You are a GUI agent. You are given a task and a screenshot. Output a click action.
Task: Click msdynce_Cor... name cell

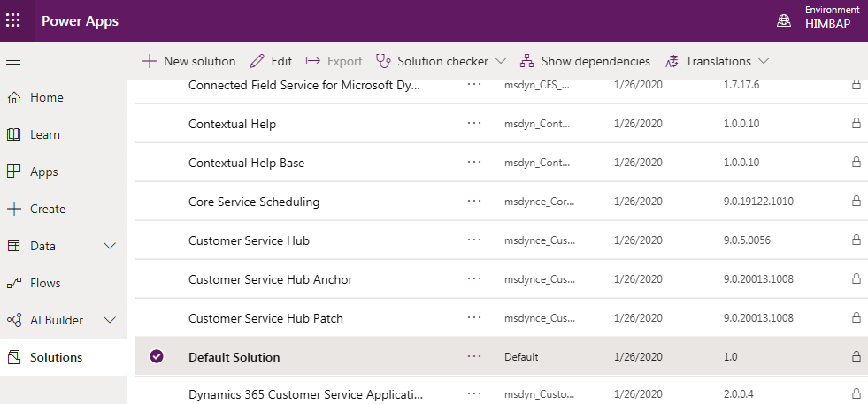pos(540,202)
